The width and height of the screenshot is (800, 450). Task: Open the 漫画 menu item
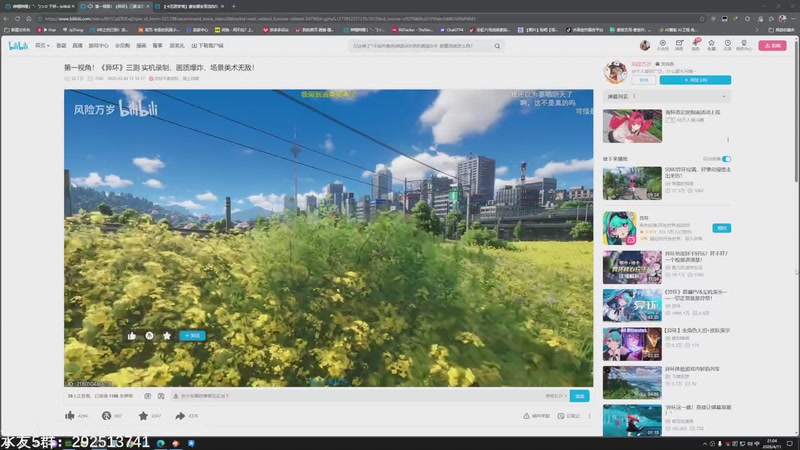coord(141,45)
